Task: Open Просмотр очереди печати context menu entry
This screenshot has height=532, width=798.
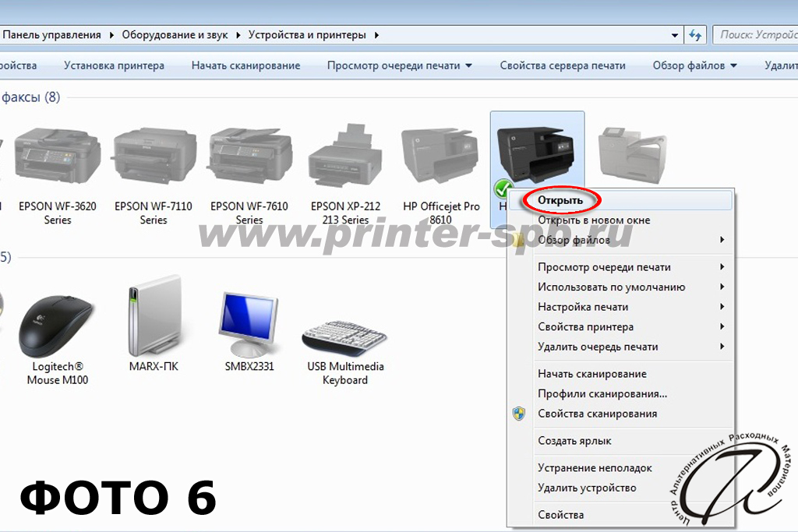Action: pos(620,267)
